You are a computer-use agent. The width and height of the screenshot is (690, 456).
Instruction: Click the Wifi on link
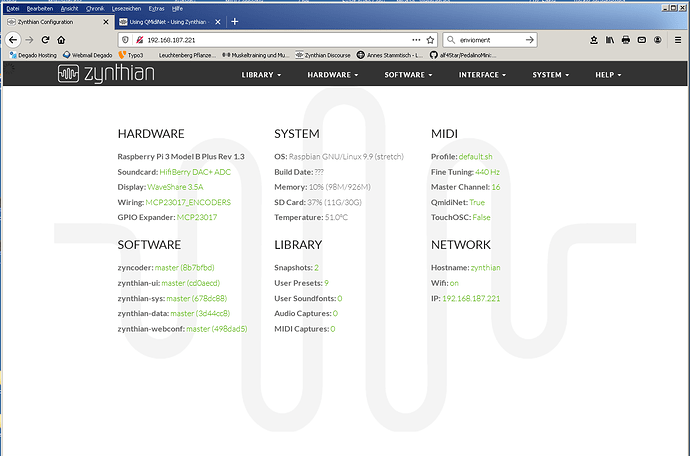[x=454, y=283]
